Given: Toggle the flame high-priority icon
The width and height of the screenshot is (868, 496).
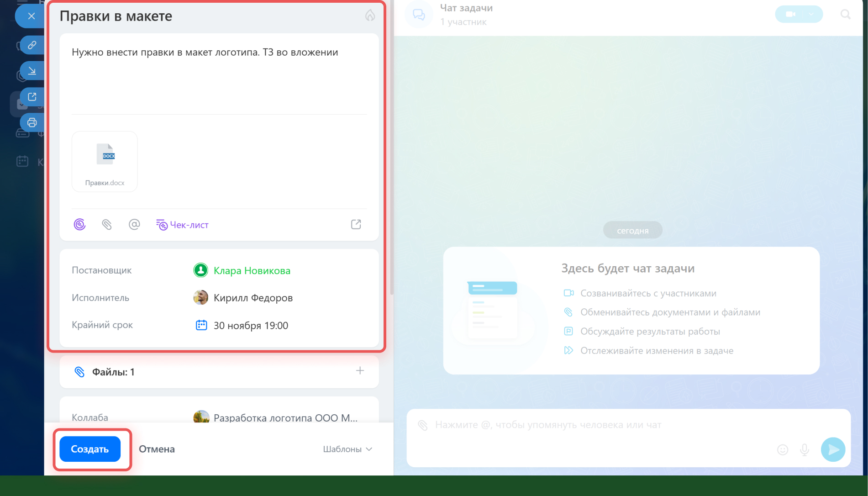Looking at the screenshot, I should [x=370, y=16].
